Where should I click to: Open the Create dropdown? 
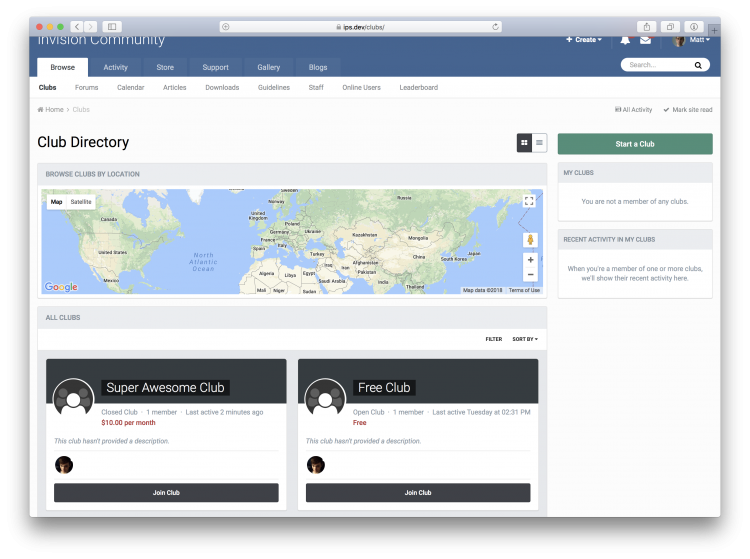click(584, 40)
